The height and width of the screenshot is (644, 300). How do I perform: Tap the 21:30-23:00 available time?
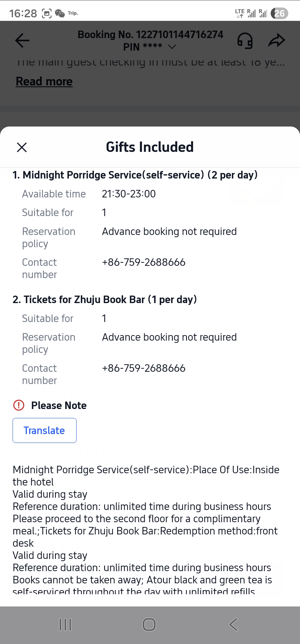(x=129, y=194)
